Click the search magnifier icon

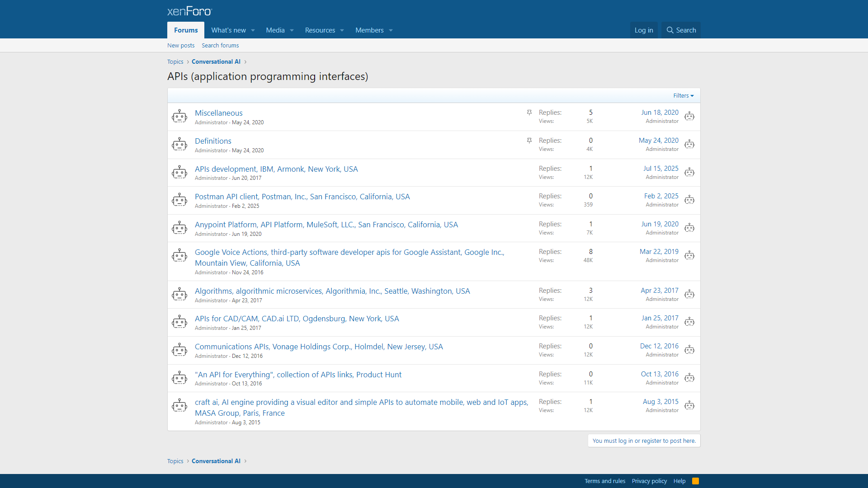tap(670, 30)
